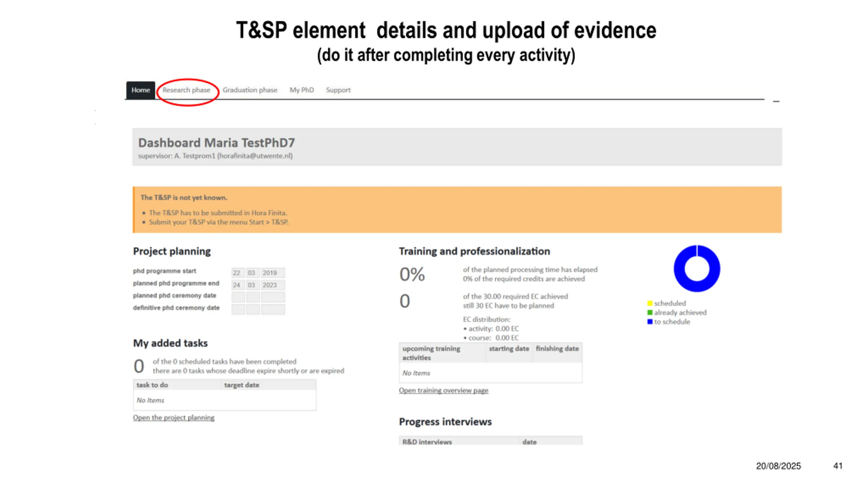Click the phd programme start day field
868x488 pixels.
tap(238, 273)
